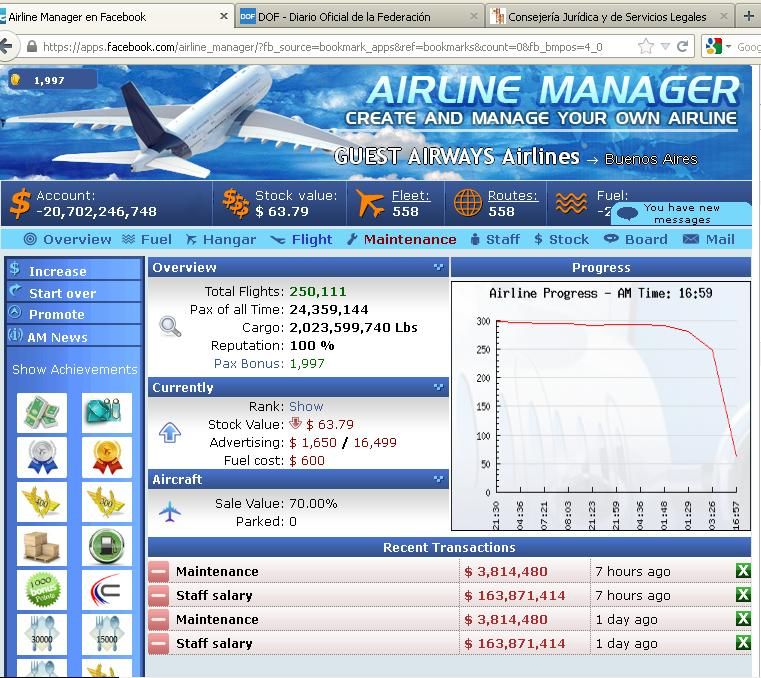Open the Fuel menu item
Screen dimensions: 761x678
(x=147, y=239)
